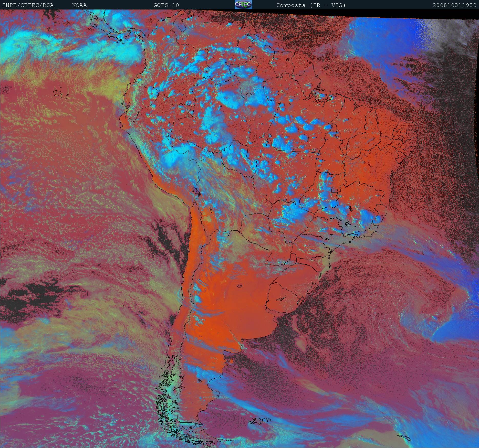
Task: Select the INPE/CPTEC/DSA header text
Action: (x=28, y=5)
